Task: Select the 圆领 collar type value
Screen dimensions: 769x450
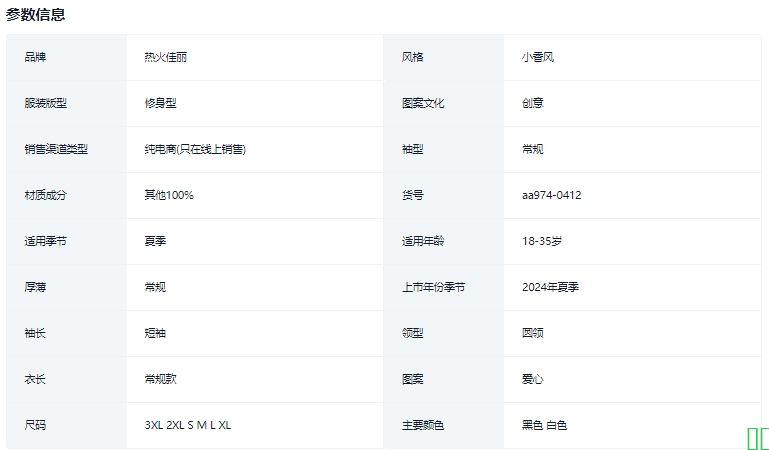Action: [533, 333]
